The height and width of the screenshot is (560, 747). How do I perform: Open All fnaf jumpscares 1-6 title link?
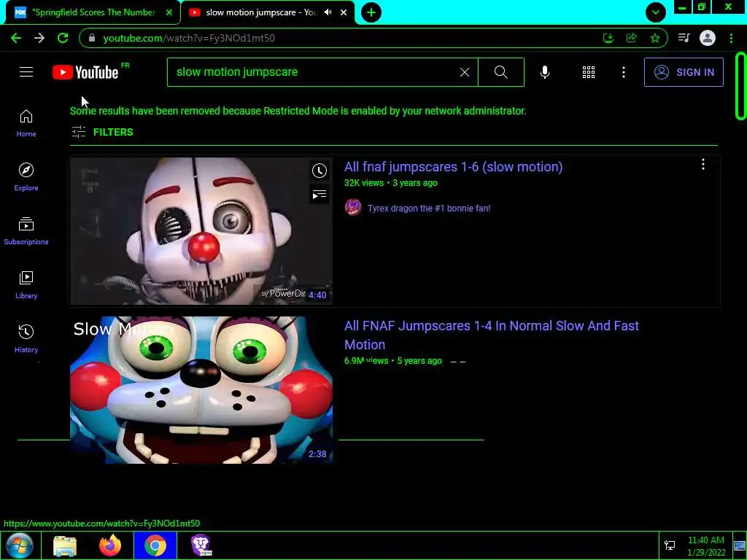click(x=453, y=167)
